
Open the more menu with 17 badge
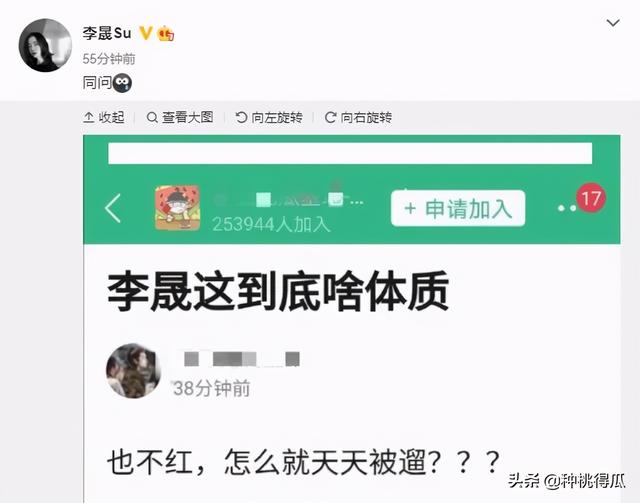567,208
